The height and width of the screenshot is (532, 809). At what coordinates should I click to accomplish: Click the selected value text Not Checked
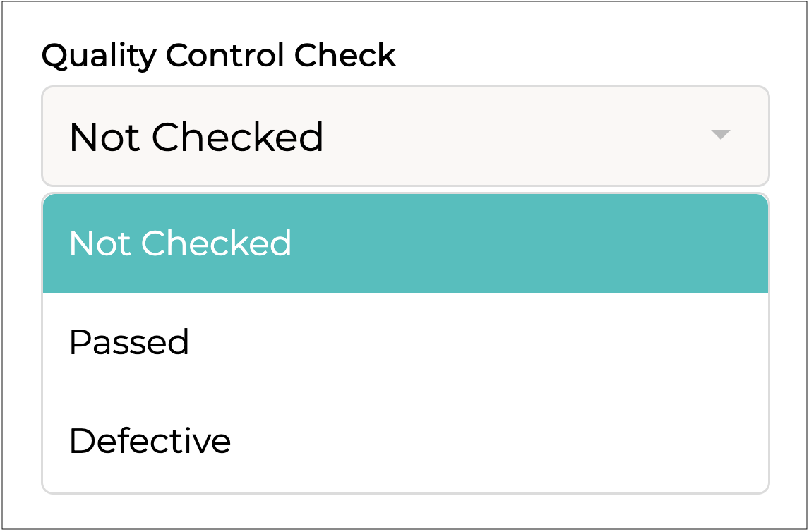click(x=196, y=137)
